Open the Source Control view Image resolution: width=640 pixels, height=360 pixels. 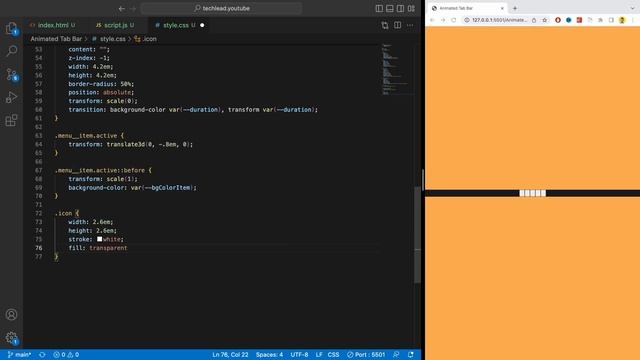(11, 74)
